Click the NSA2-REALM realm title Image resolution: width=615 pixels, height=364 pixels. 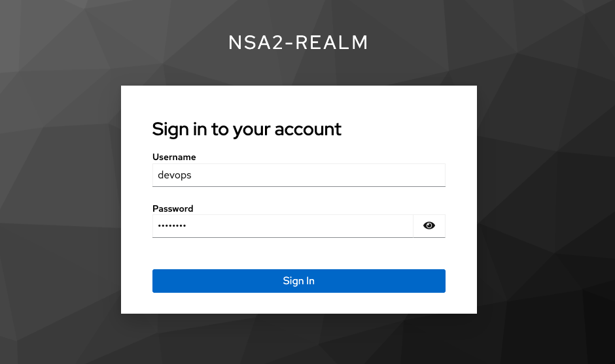[298, 42]
